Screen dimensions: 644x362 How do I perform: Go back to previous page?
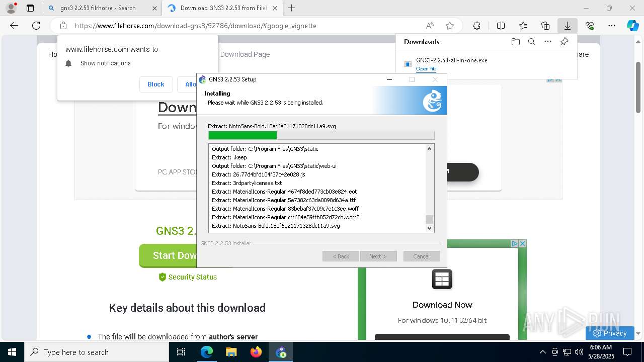point(14,26)
